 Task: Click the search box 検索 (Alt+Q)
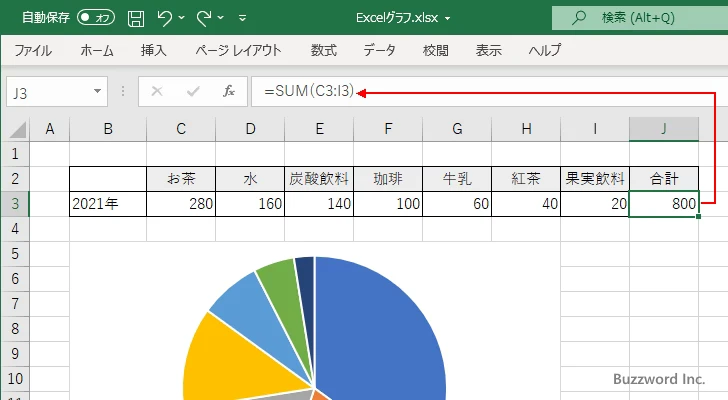640,18
